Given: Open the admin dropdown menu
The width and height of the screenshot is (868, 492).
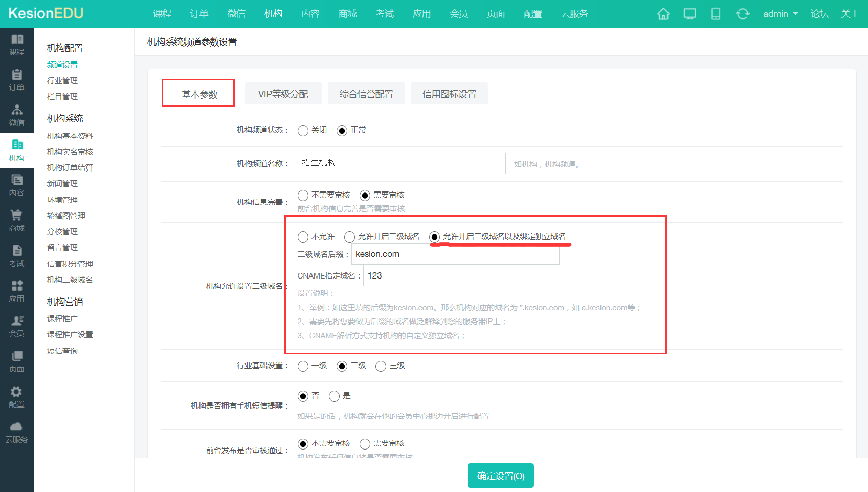Looking at the screenshot, I should [x=780, y=14].
